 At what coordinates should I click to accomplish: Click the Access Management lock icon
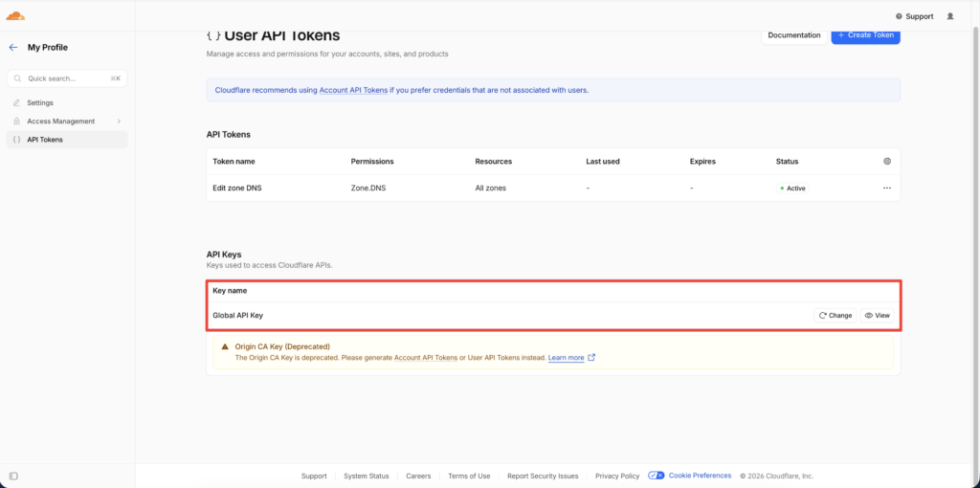pyautogui.click(x=17, y=122)
